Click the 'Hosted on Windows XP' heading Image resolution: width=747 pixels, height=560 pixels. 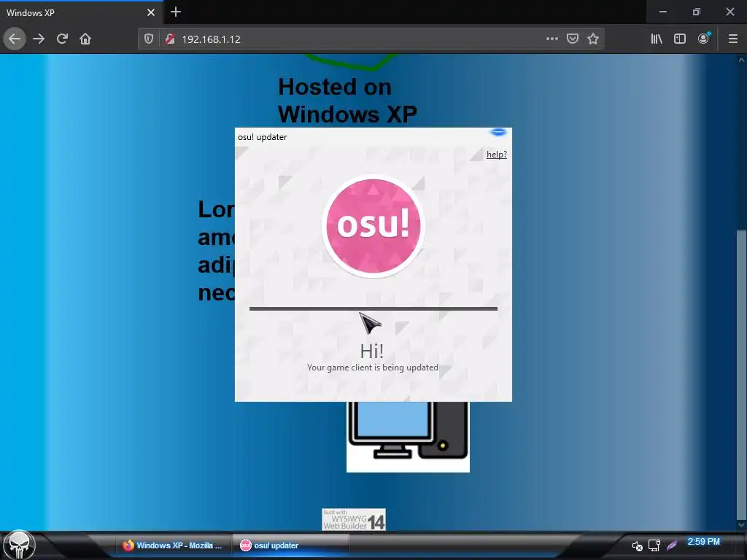click(x=347, y=101)
